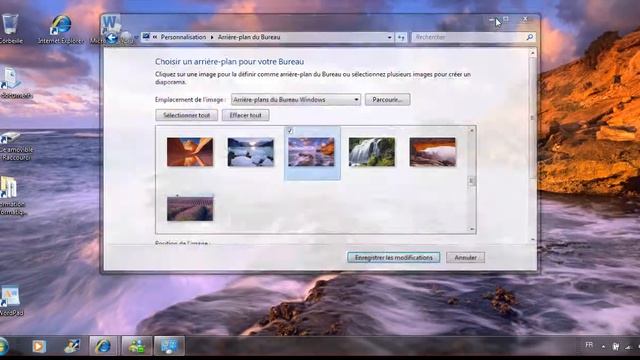Viewport: 640px width, 360px height.
Task: Maximize the Personalization window
Action: (x=506, y=19)
